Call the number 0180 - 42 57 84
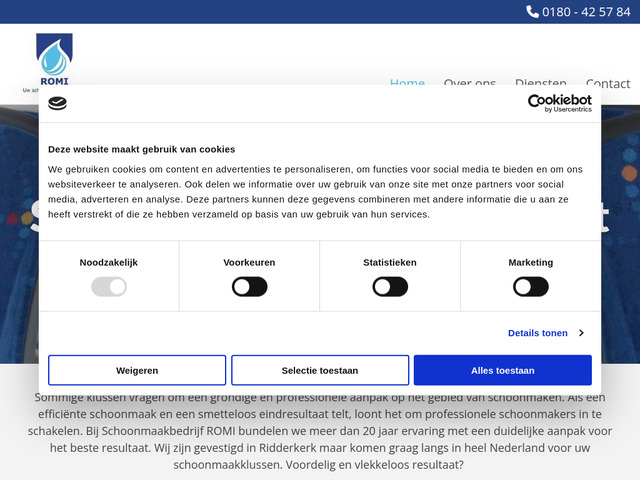640x480 pixels. (x=586, y=12)
